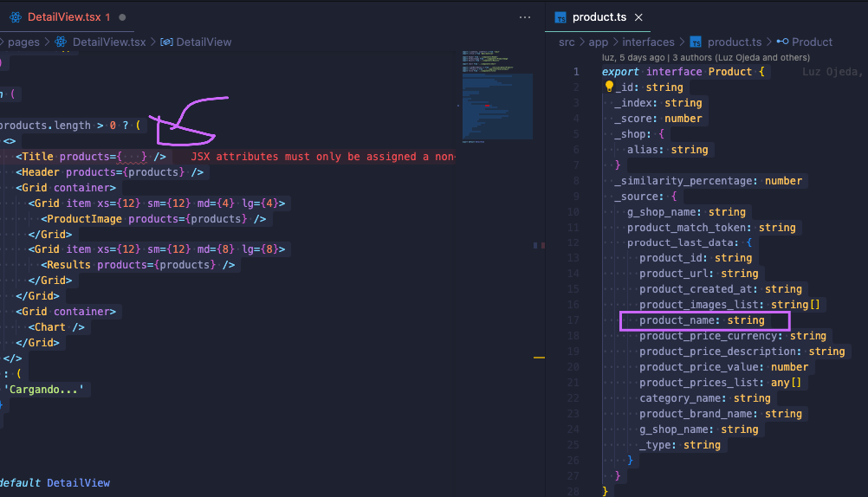Click the '_type: string' property
Image resolution: width=868 pixels, height=497 pixels.
click(680, 444)
